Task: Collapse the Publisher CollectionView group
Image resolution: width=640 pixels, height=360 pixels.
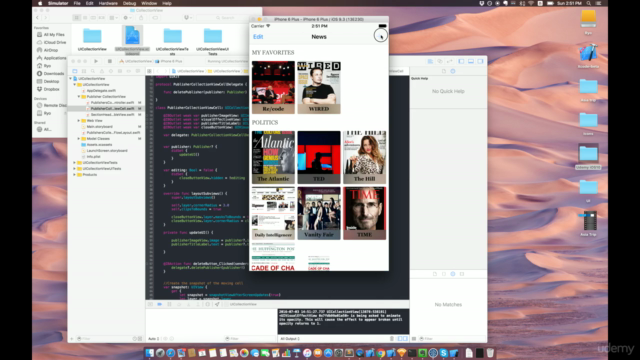Action: [x=79, y=97]
